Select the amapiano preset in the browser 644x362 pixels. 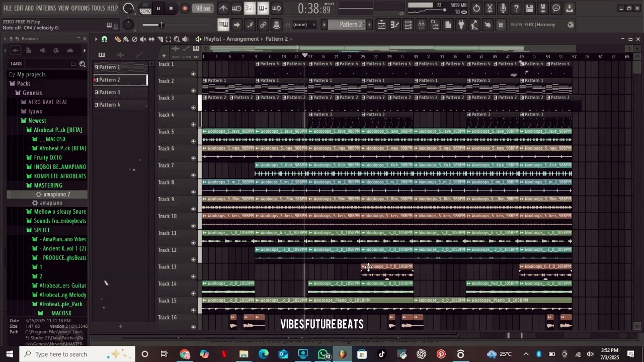point(51,203)
